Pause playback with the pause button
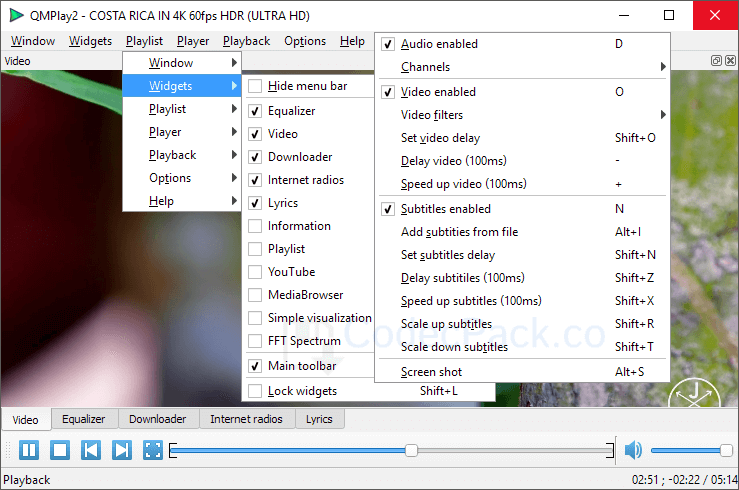This screenshot has width=739, height=490. pyautogui.click(x=29, y=450)
